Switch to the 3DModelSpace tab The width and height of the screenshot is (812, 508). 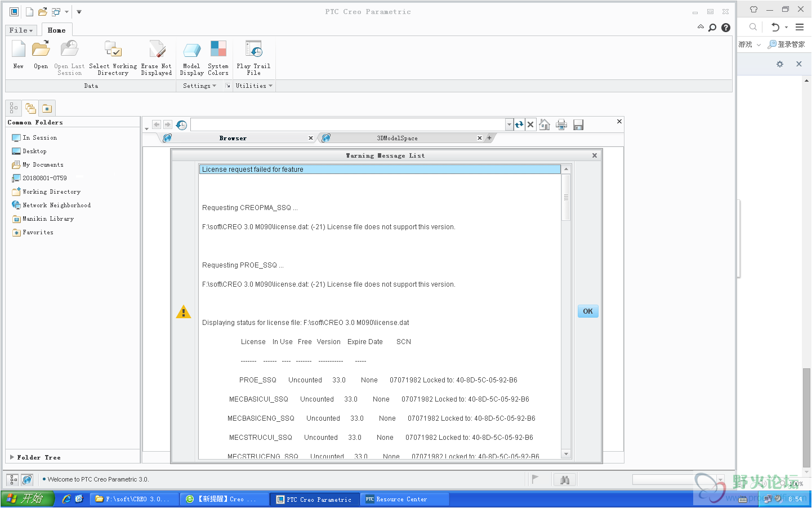pos(397,138)
